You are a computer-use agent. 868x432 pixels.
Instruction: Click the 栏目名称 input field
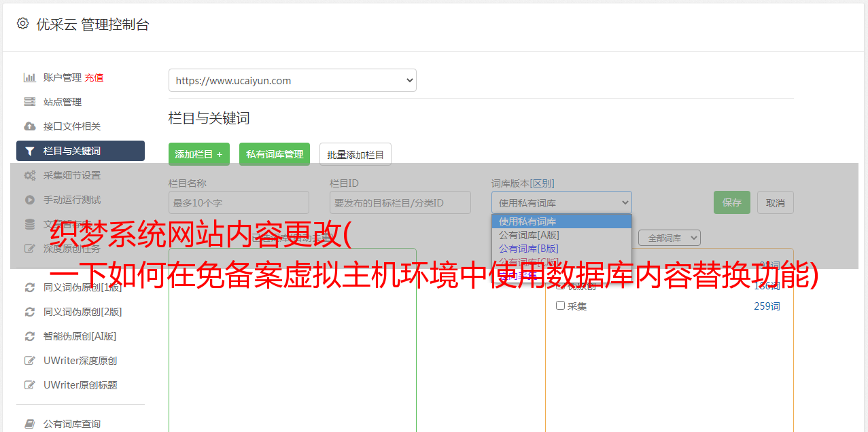tap(239, 202)
